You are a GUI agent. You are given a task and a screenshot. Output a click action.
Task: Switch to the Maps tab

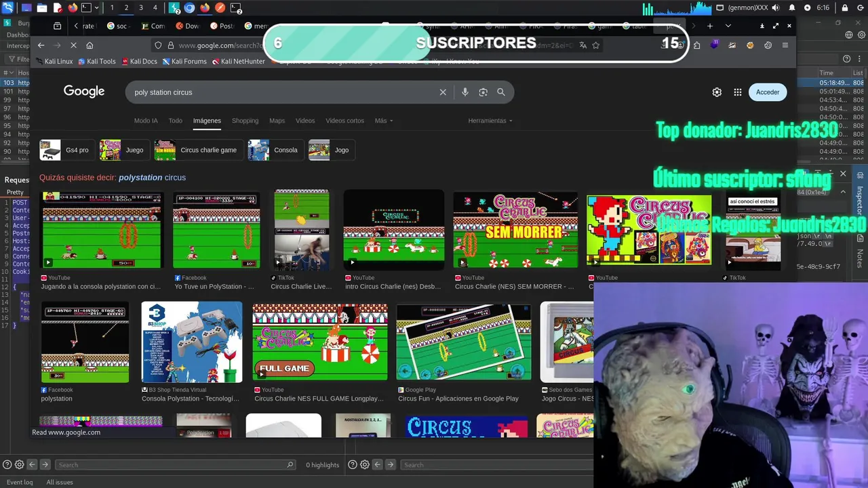pyautogui.click(x=277, y=121)
